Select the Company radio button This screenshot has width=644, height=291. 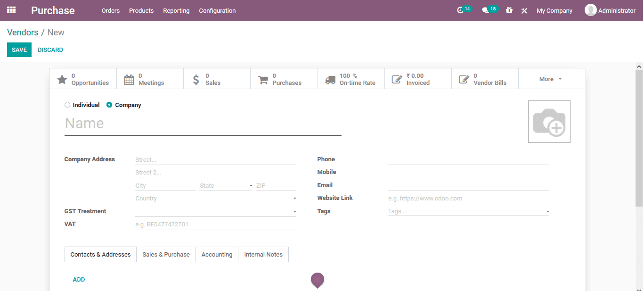coord(109,105)
